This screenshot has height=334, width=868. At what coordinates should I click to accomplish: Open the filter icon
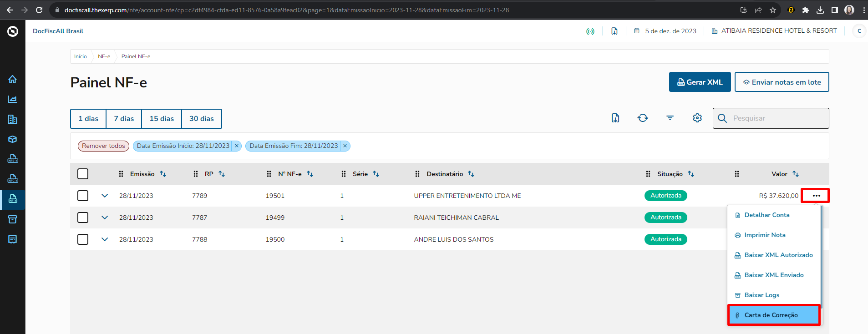pos(670,118)
